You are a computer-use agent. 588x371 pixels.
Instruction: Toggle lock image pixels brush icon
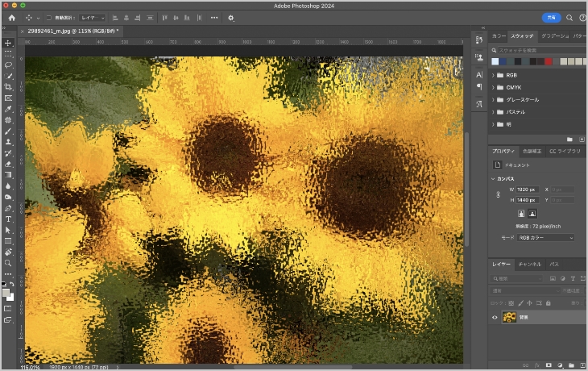point(520,303)
